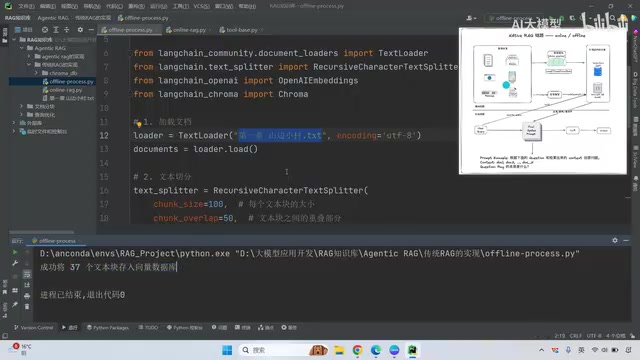Click offline-process.py breadcrumb in navigation bar
640x360 pixels.
point(143,18)
